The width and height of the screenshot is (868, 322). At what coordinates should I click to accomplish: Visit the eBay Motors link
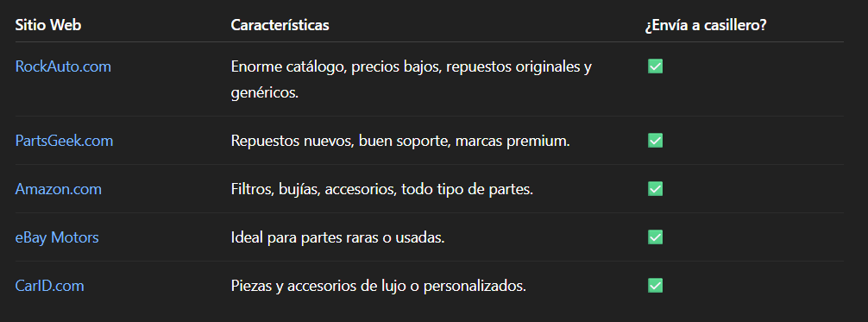(57, 237)
